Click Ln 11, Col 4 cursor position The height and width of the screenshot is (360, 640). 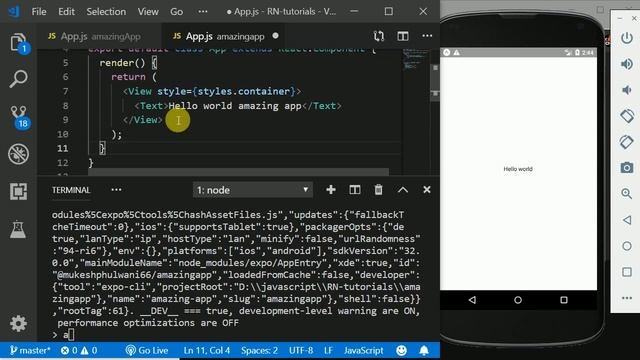pos(207,350)
